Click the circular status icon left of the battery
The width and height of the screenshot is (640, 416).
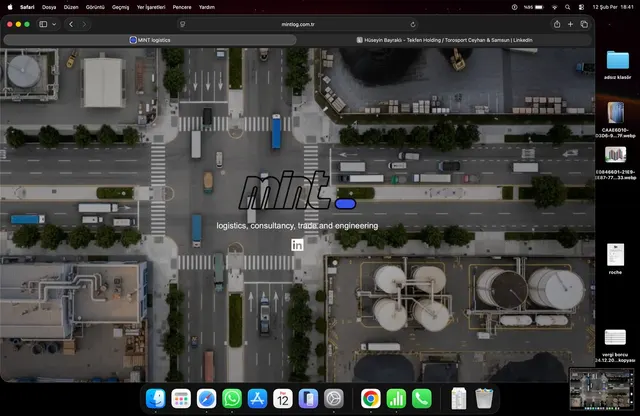(514, 7)
